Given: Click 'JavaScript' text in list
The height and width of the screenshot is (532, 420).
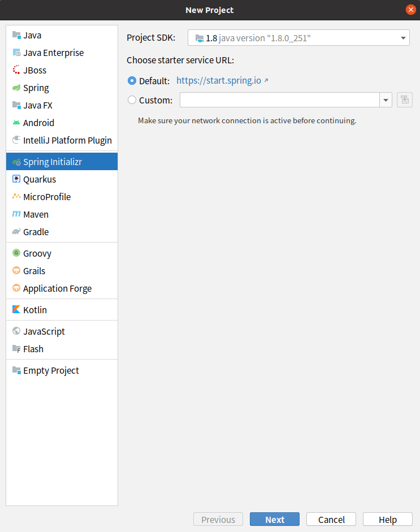Looking at the screenshot, I should (44, 332).
